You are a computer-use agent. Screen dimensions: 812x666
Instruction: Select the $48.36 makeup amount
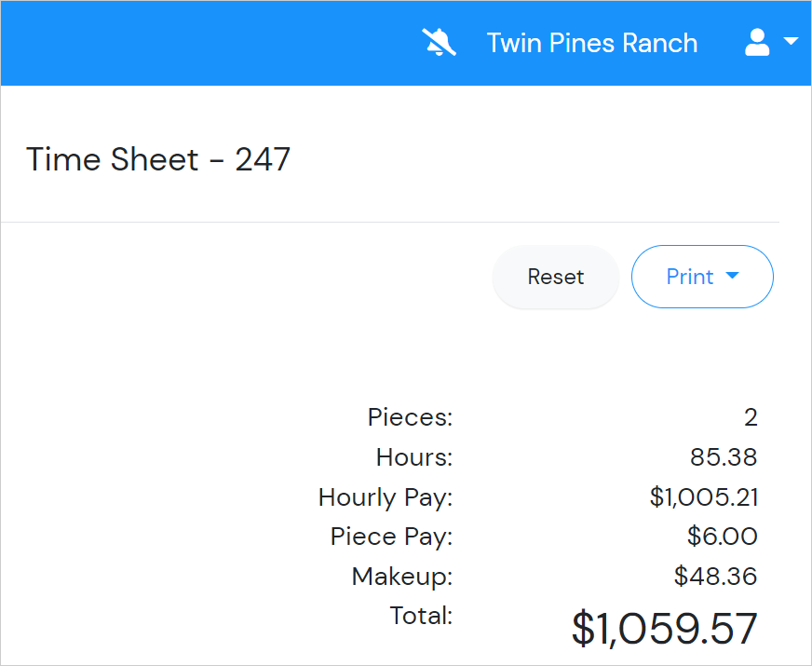(716, 577)
